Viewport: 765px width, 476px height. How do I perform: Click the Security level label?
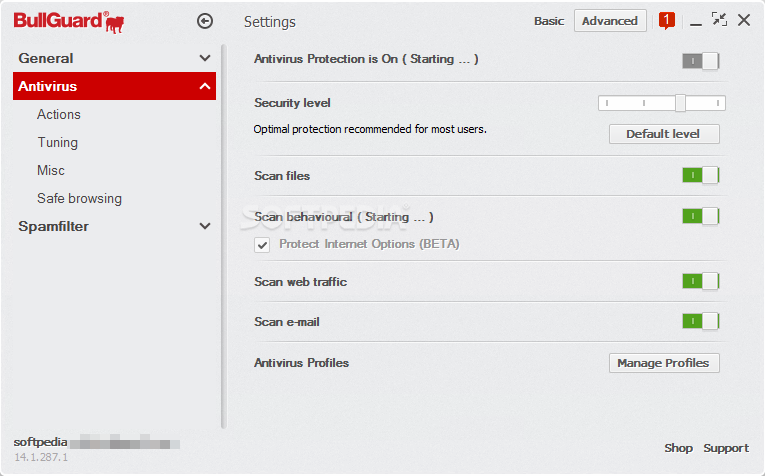coord(292,103)
